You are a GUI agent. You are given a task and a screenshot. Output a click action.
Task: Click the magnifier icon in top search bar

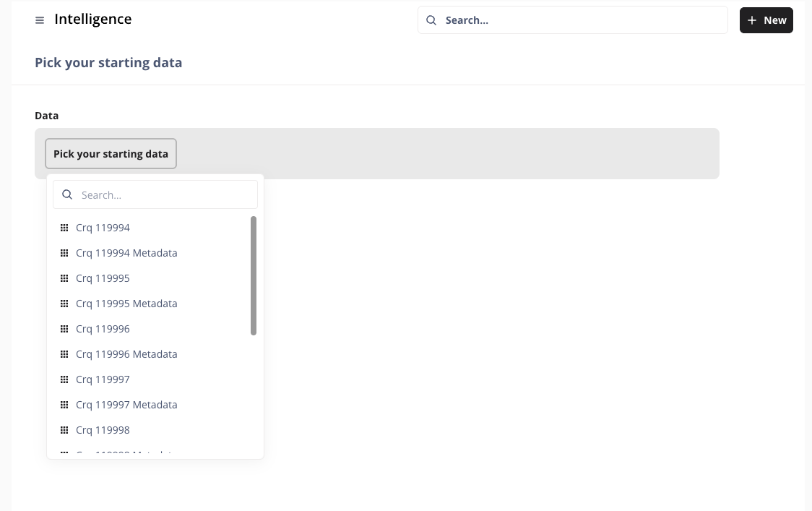[x=431, y=20]
